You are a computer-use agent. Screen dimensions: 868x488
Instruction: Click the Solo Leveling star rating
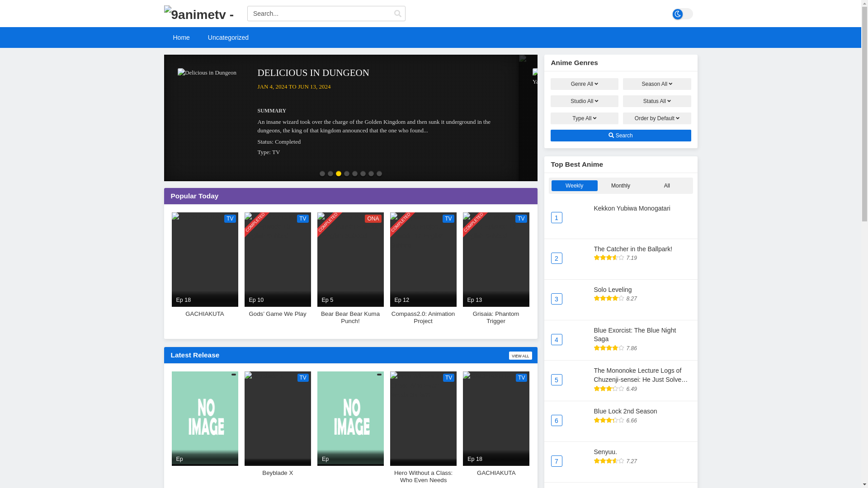(x=609, y=298)
